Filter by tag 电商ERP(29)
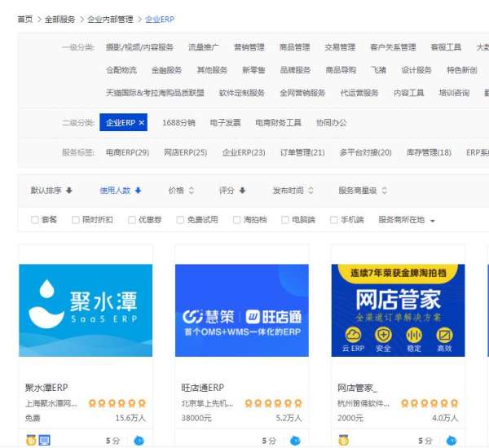 pyautogui.click(x=128, y=152)
